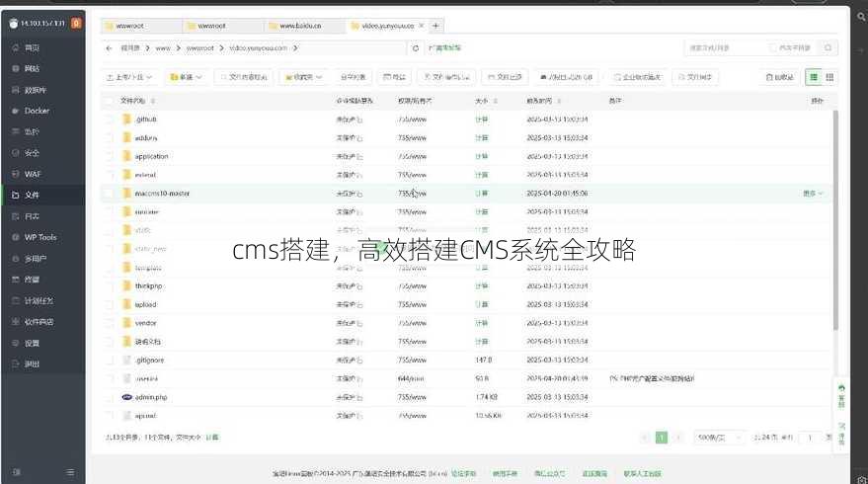Click the lock icon in upload row

tap(359, 304)
